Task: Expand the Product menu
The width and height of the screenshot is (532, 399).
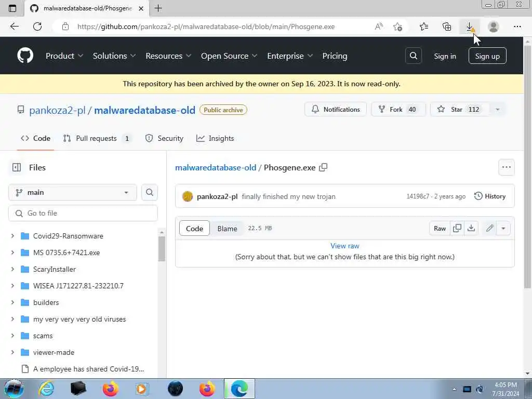Action: tap(64, 56)
